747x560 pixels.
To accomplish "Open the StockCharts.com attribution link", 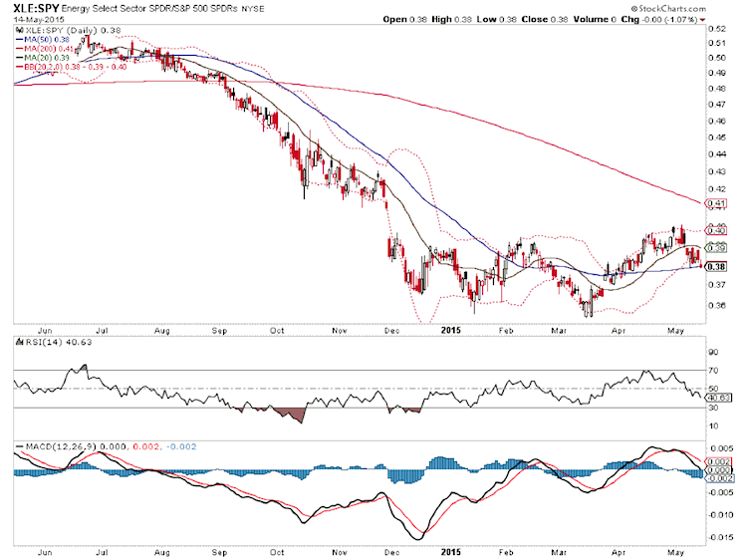I will [x=669, y=9].
